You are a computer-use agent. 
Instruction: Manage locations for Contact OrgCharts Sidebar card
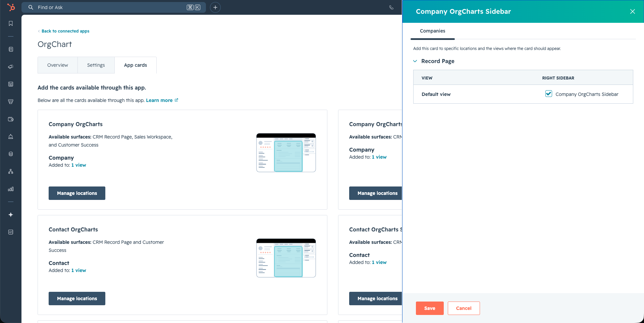(x=376, y=299)
